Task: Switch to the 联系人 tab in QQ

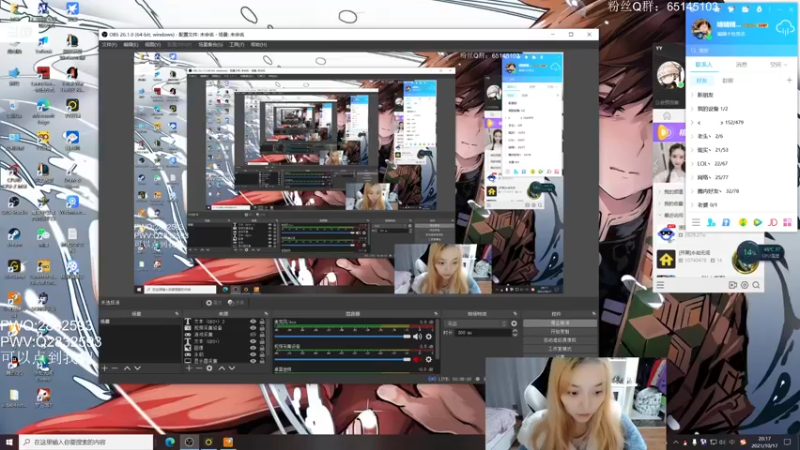Action: point(704,65)
